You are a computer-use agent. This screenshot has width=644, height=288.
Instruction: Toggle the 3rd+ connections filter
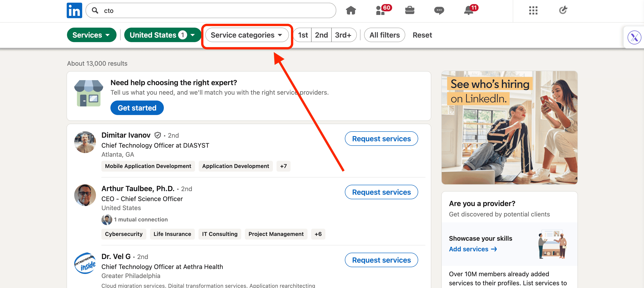click(x=344, y=35)
